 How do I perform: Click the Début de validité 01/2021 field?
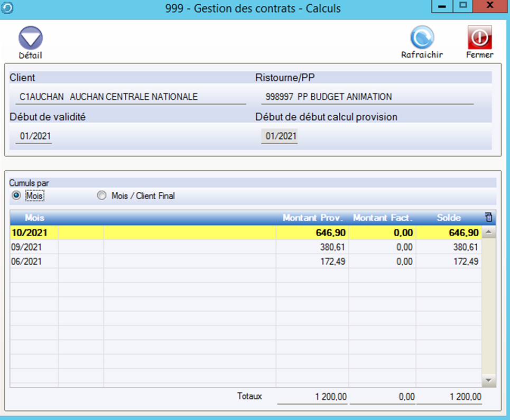point(34,137)
